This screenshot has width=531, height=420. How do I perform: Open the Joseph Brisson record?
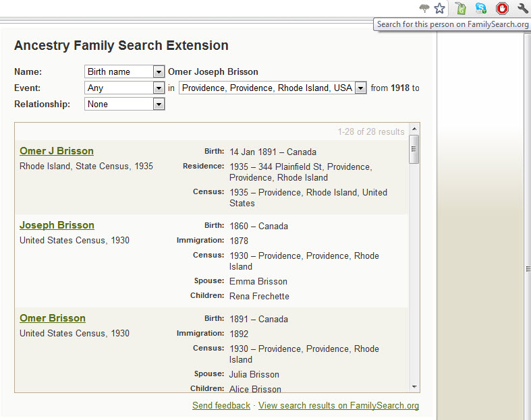coord(57,225)
